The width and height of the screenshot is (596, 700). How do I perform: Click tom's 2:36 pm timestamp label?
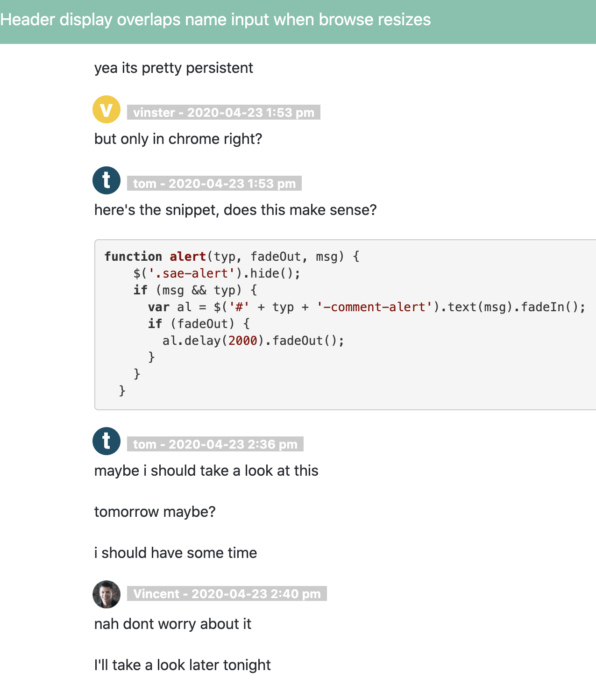click(215, 444)
